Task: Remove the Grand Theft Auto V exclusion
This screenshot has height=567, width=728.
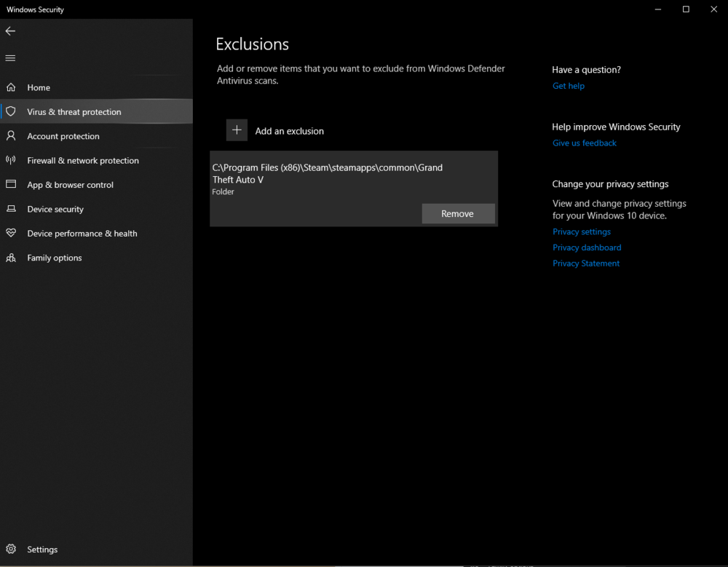Action: 458,214
